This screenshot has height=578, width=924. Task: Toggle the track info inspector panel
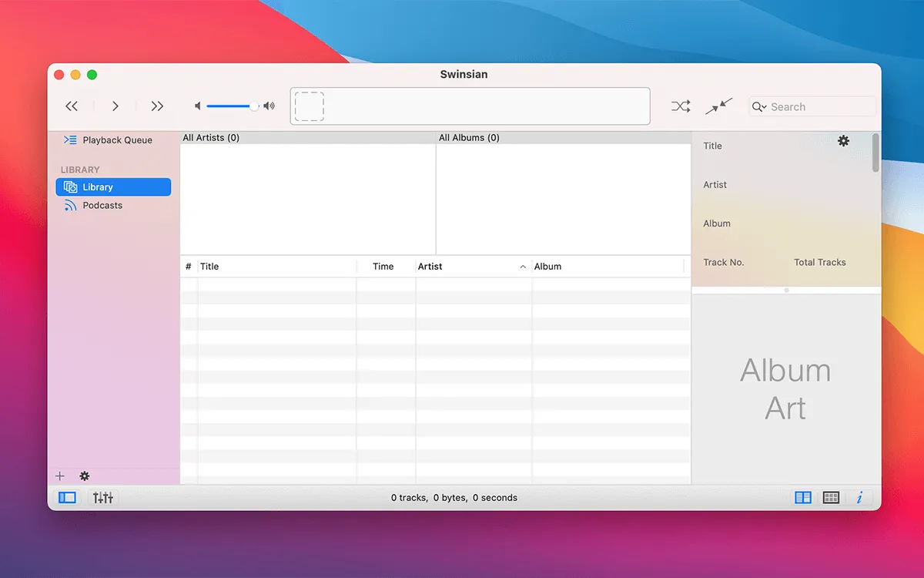point(859,498)
